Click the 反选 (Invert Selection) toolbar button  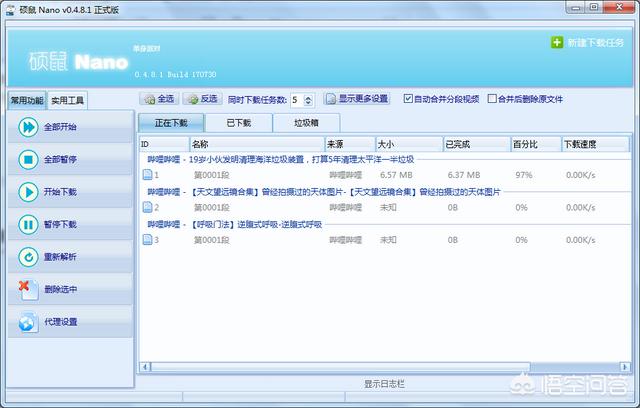tap(202, 99)
